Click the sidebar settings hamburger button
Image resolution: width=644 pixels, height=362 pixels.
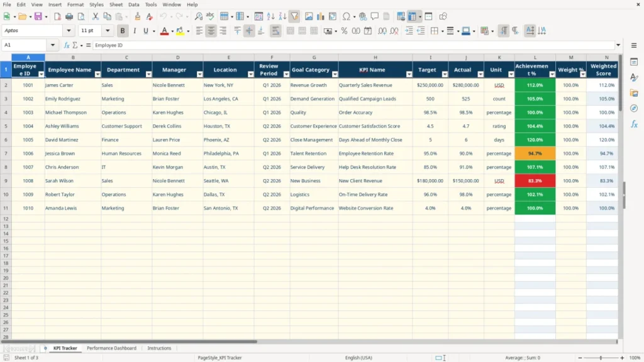634,45
